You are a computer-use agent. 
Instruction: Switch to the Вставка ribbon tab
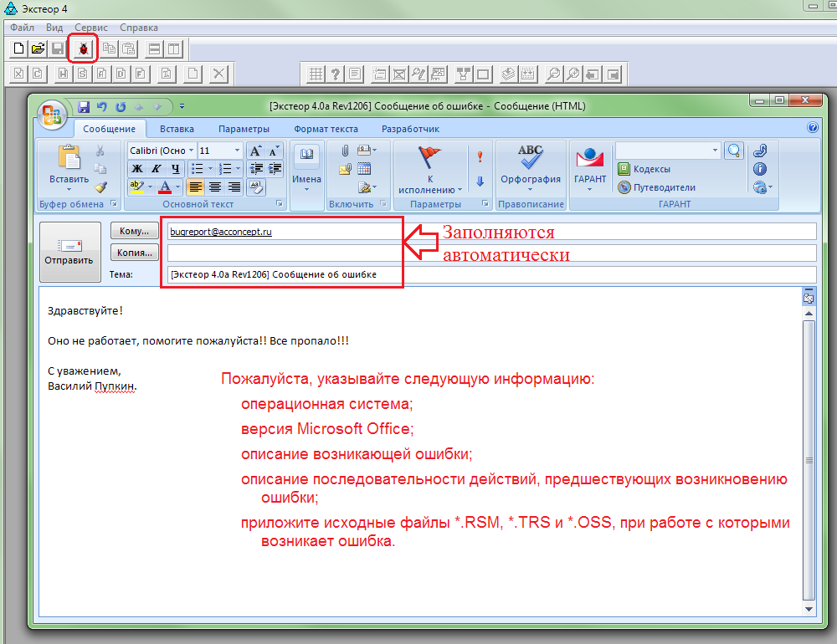click(177, 129)
